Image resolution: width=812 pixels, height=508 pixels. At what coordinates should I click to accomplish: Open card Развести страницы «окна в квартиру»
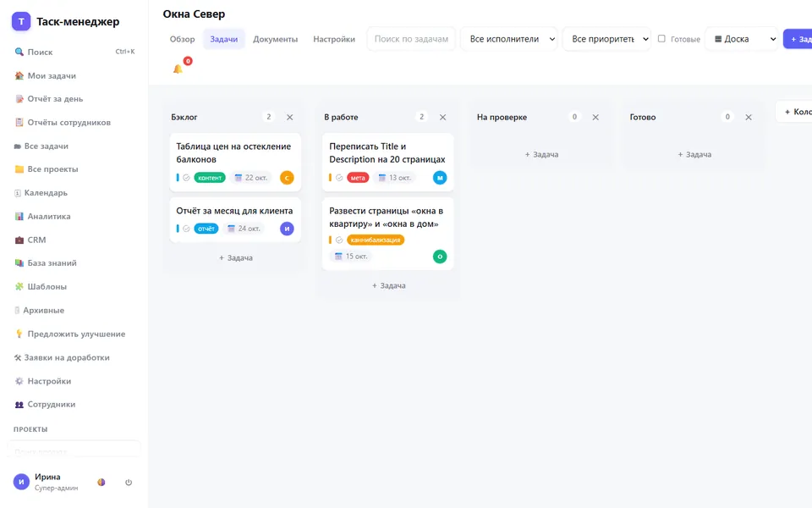coord(388,234)
